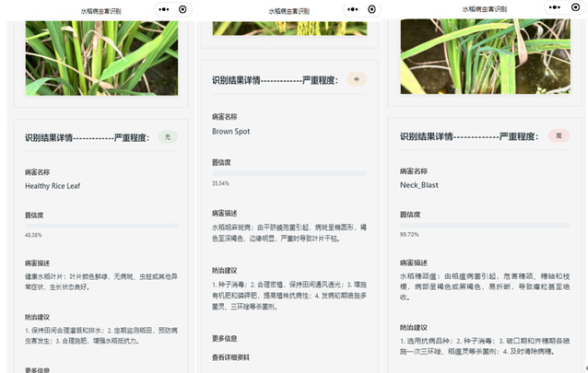The height and width of the screenshot is (373, 588).
Task: Click the Brown Spot confidence progress bar
Action: pos(288,173)
